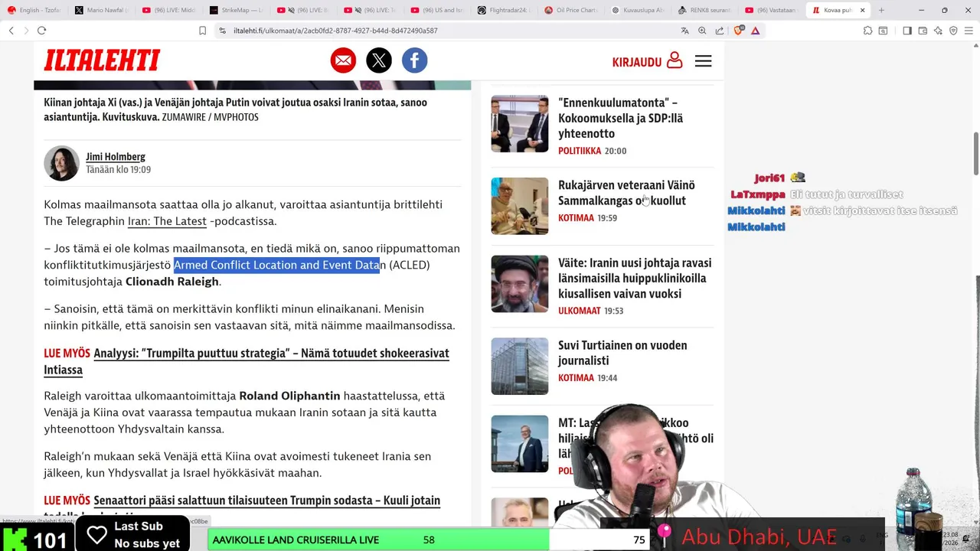Click the KIRJAUDU login link

coord(647,61)
